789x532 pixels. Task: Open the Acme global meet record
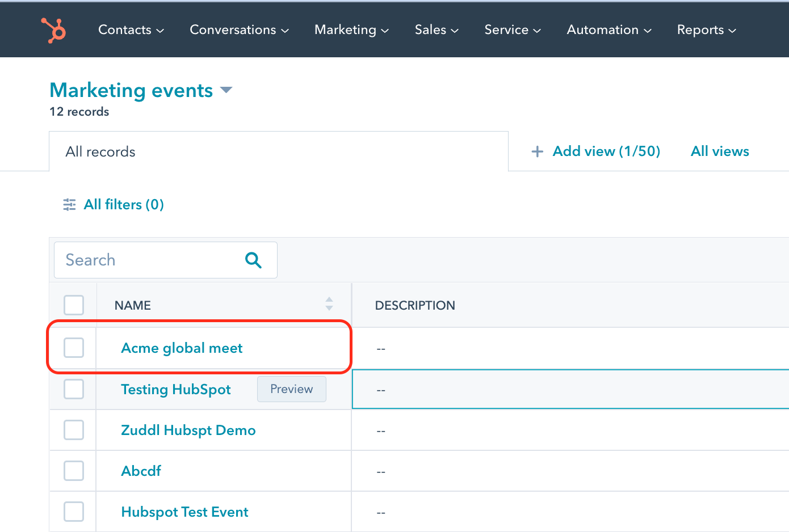click(182, 348)
